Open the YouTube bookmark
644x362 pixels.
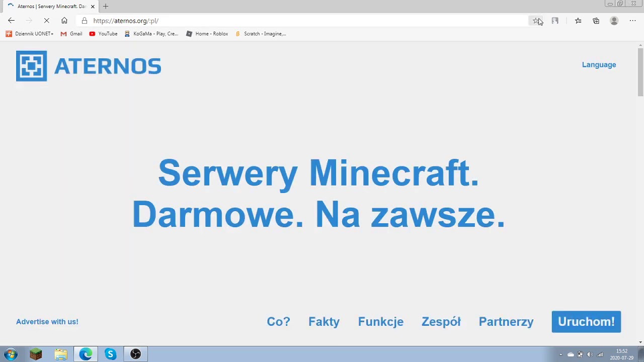coord(103,34)
